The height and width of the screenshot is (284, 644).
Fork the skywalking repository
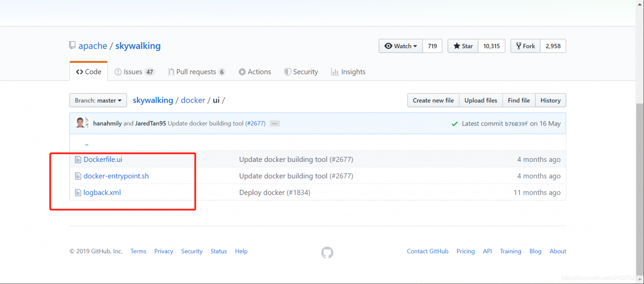(525, 46)
